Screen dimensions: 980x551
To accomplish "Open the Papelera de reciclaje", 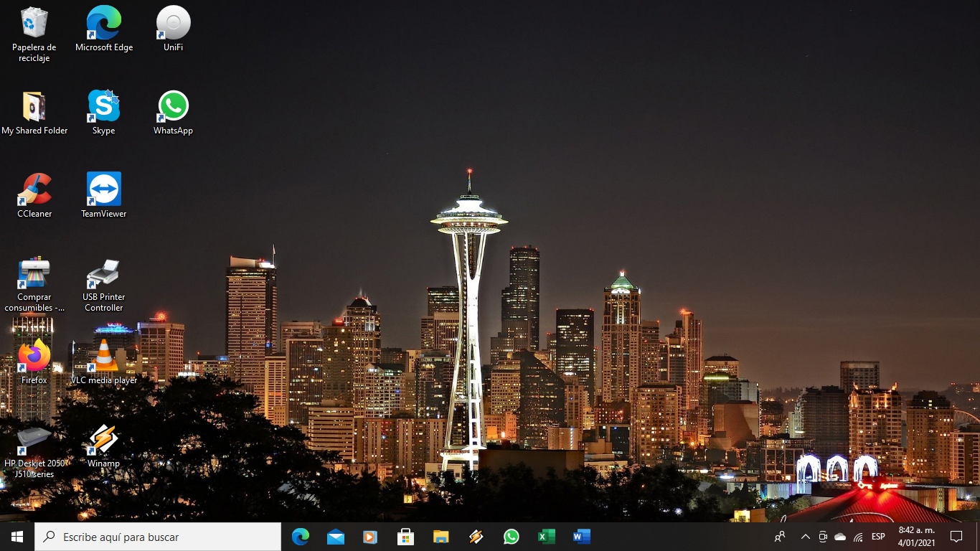I will (x=34, y=22).
